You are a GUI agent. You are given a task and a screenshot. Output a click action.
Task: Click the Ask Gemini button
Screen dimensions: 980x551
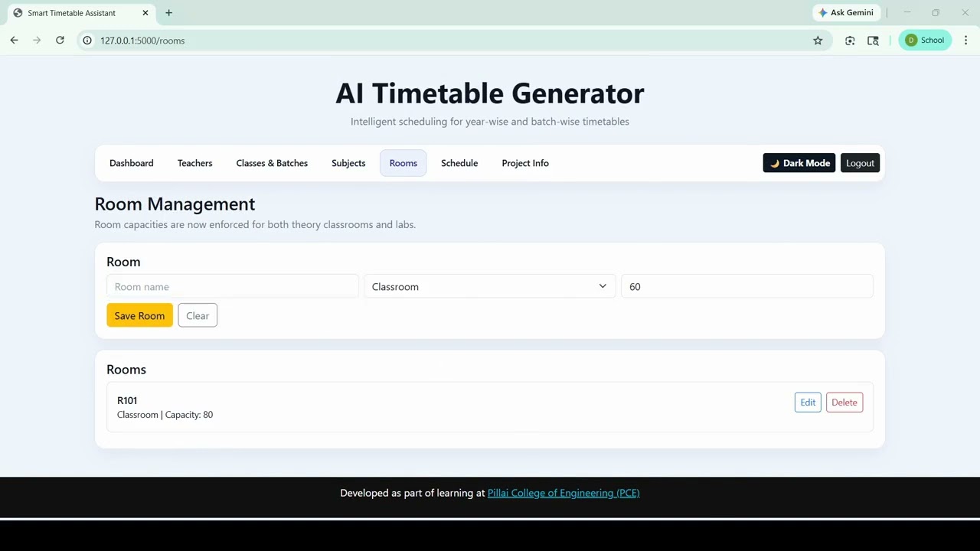click(846, 13)
